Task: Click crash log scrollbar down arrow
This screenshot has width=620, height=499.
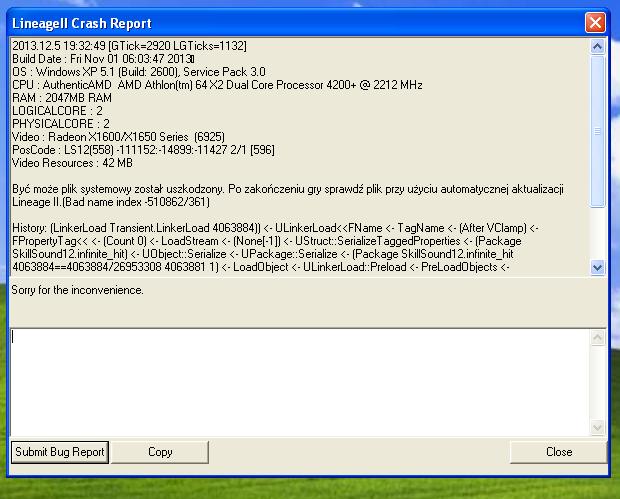Action: pyautogui.click(x=597, y=268)
